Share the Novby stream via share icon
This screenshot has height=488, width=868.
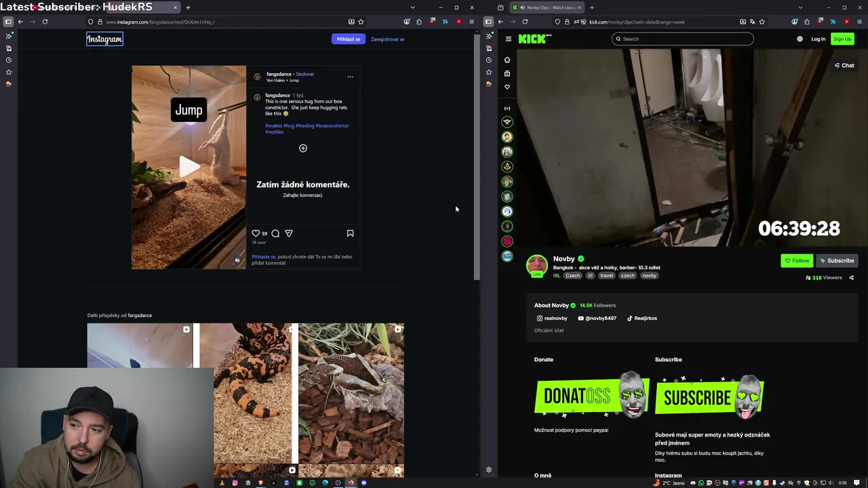pos(851,277)
